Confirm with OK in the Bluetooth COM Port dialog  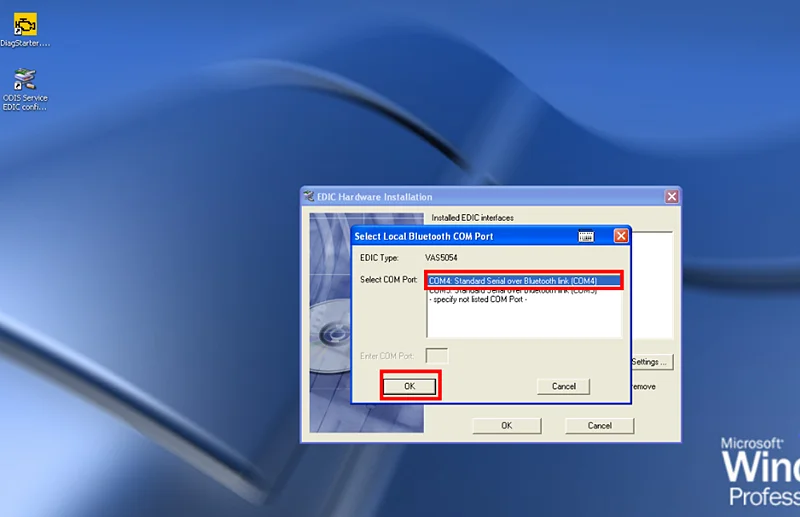point(410,386)
